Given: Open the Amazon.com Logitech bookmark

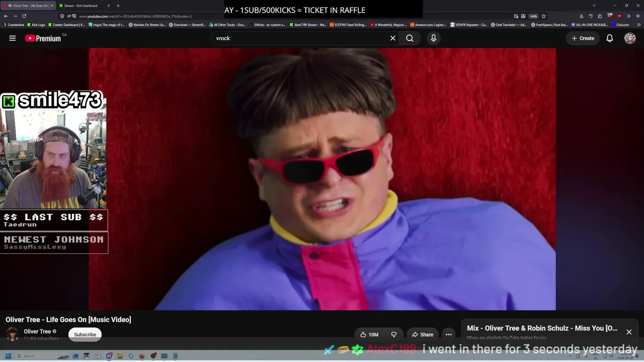Looking at the screenshot, I should point(428,25).
